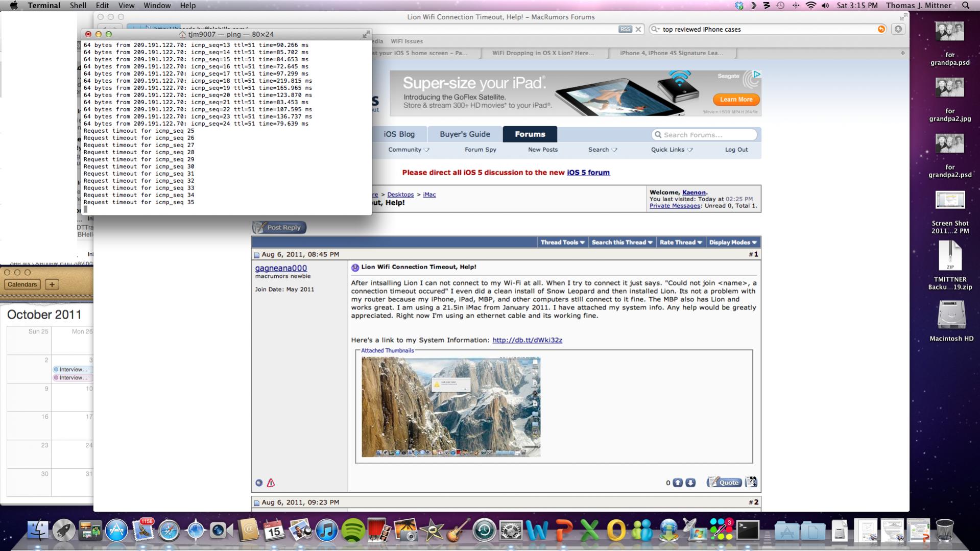This screenshot has height=551, width=980.
Task: Click the RSS button in Safari address bar
Action: pos(625,29)
